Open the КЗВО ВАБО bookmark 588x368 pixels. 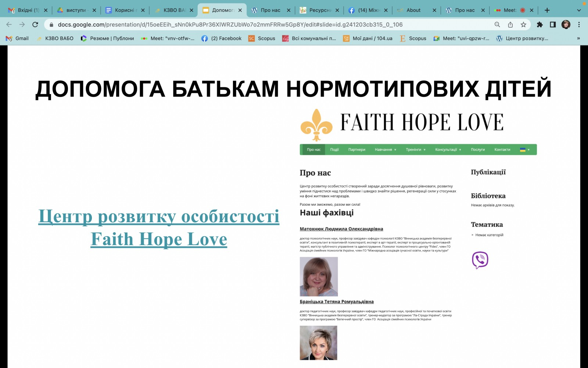55,38
